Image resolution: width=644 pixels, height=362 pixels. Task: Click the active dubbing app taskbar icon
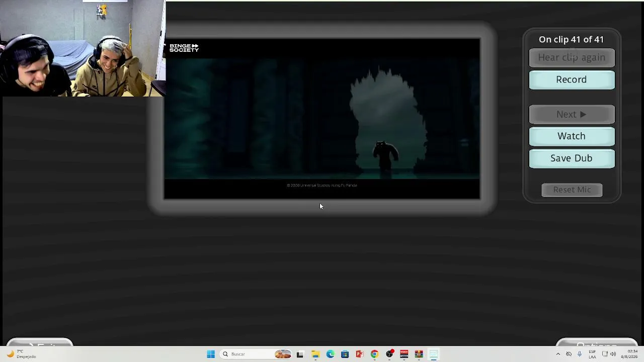[x=434, y=354]
